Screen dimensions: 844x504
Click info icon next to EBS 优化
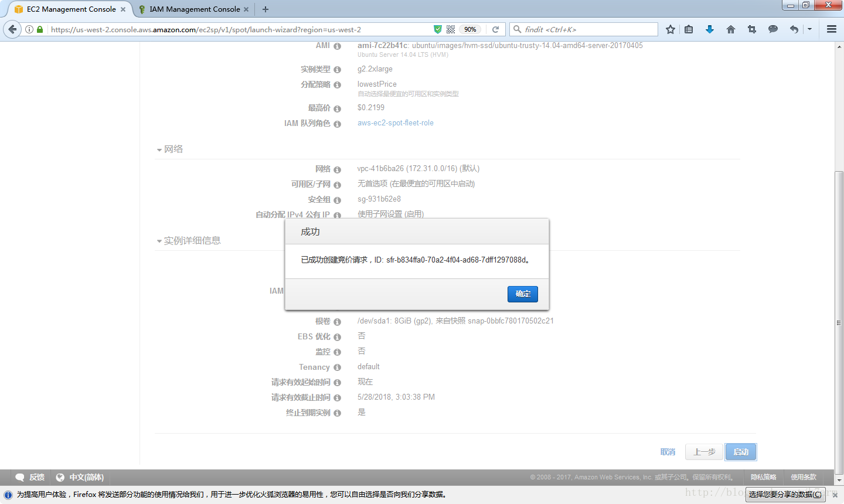pyautogui.click(x=337, y=337)
